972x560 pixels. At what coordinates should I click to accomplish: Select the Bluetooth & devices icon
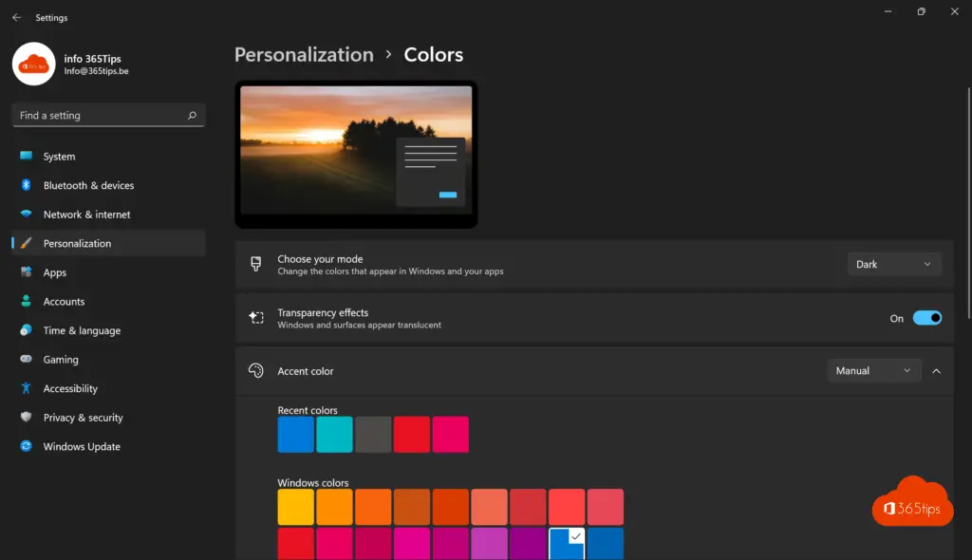pos(26,185)
